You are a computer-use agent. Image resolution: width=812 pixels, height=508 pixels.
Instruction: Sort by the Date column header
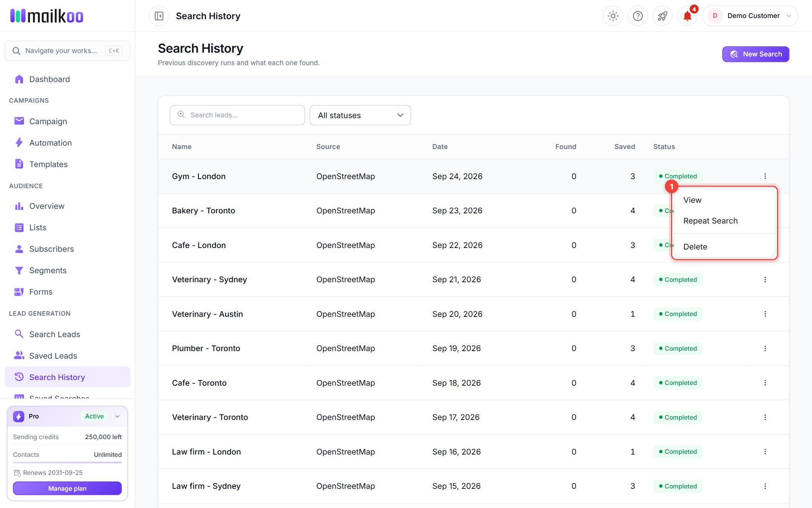[x=440, y=147]
